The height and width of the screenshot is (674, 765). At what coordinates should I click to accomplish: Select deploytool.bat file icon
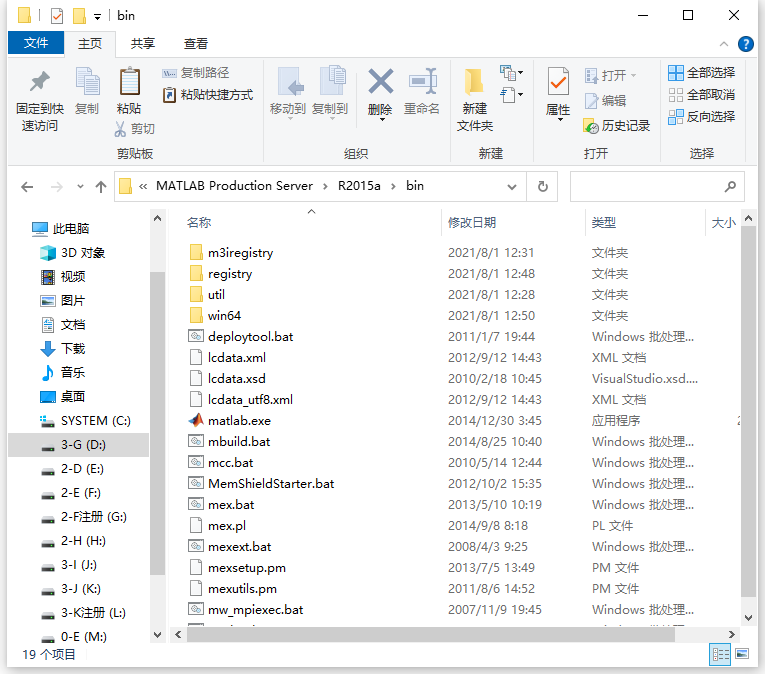(196, 336)
